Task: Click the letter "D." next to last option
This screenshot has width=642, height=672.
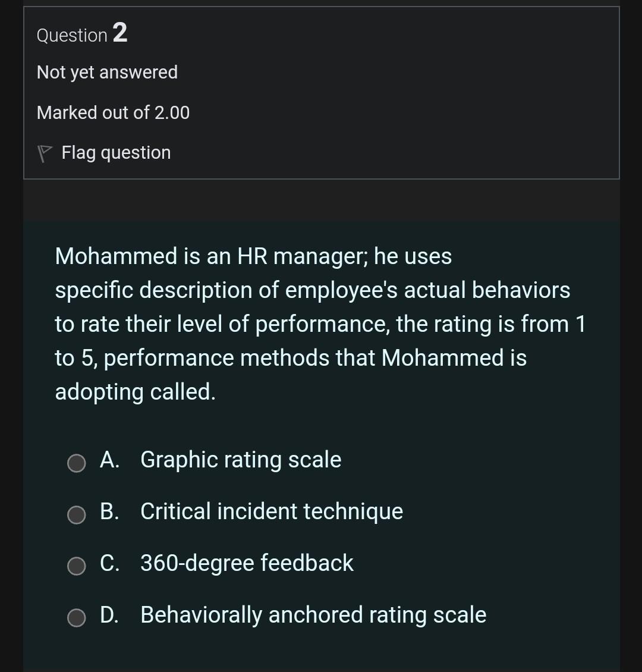Action: pyautogui.click(x=111, y=616)
